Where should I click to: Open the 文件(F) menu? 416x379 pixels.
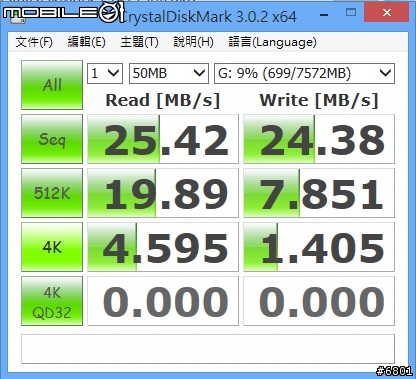(x=34, y=42)
